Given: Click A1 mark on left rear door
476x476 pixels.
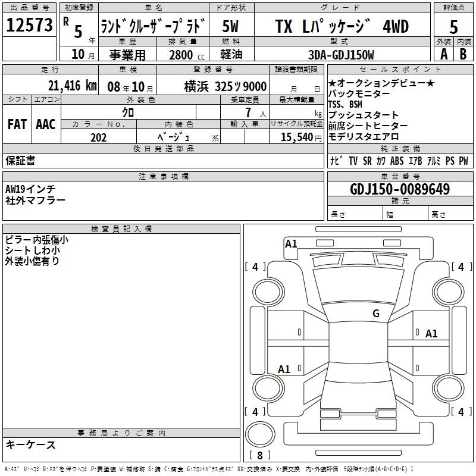Looking at the screenshot, I should 284,369.
